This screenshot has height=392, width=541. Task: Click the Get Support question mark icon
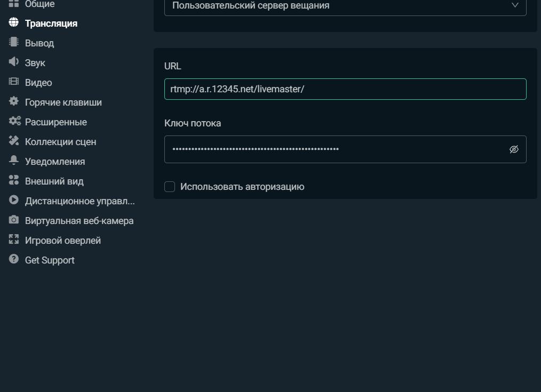tap(14, 260)
